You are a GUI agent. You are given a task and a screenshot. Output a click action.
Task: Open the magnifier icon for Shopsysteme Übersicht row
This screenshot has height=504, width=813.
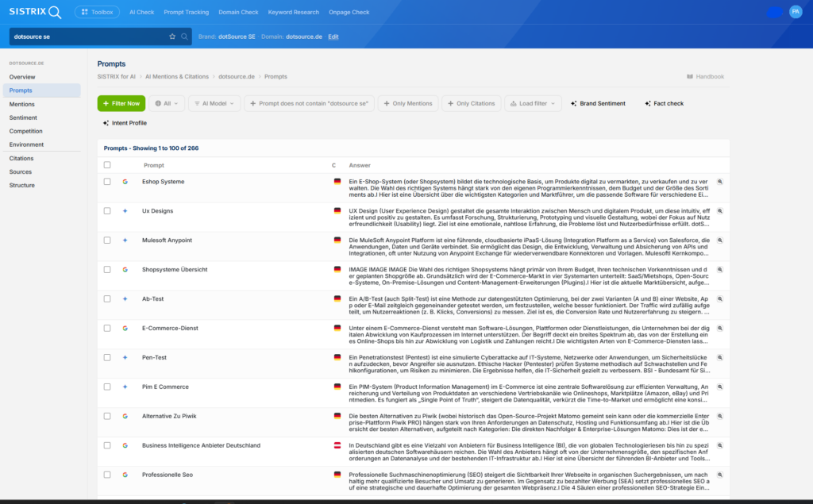[x=719, y=270]
